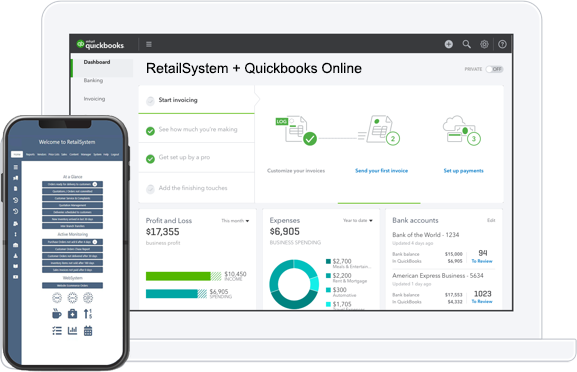
Task: Click the Start invoicing step row
Action: click(x=196, y=100)
